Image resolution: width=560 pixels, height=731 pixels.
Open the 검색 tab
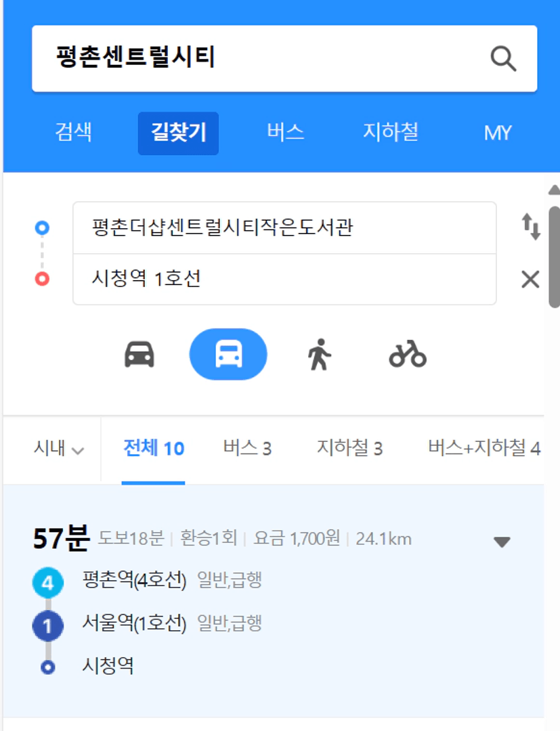73,132
